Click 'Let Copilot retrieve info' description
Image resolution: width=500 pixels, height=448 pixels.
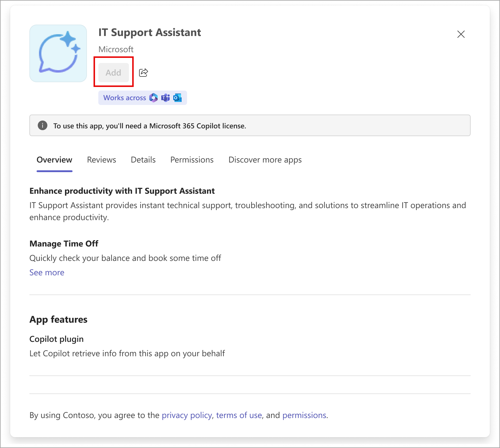tap(127, 354)
